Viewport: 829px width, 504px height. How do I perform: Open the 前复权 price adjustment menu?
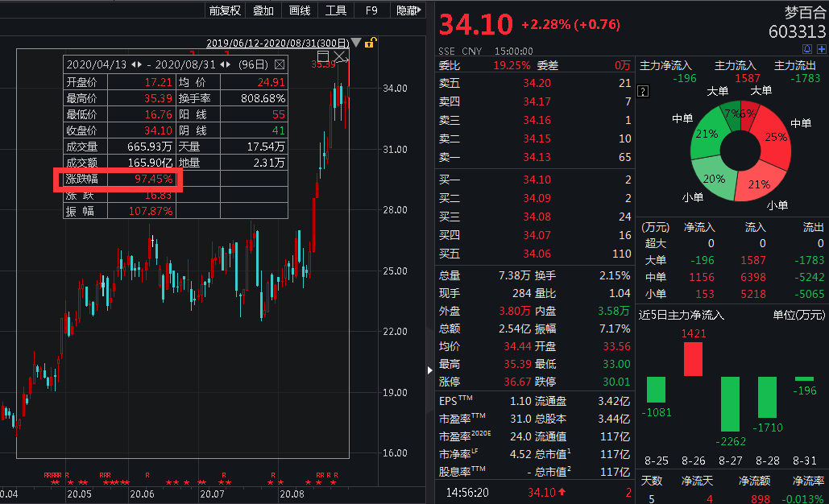(225, 10)
